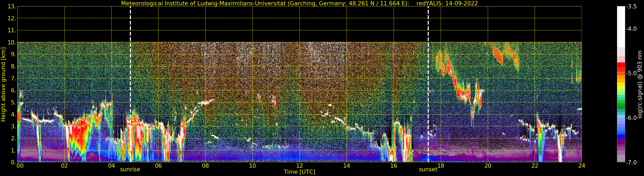Click the plot title text 'Meteorological Institute of Ludwig-Maximilians-Universität'
Image resolution: width=644 pixels, height=176 pixels.
[x=204, y=3]
